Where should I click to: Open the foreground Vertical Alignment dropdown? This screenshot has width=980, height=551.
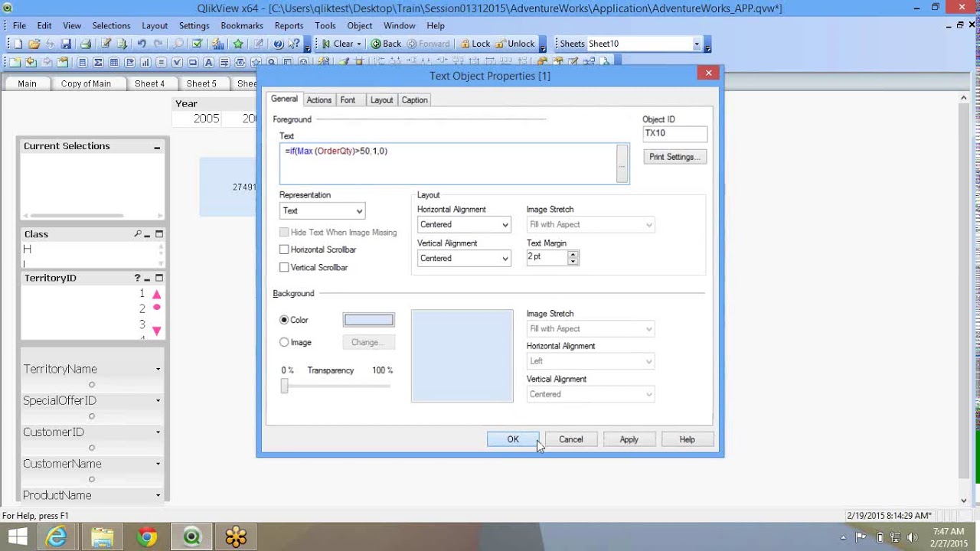coord(464,259)
